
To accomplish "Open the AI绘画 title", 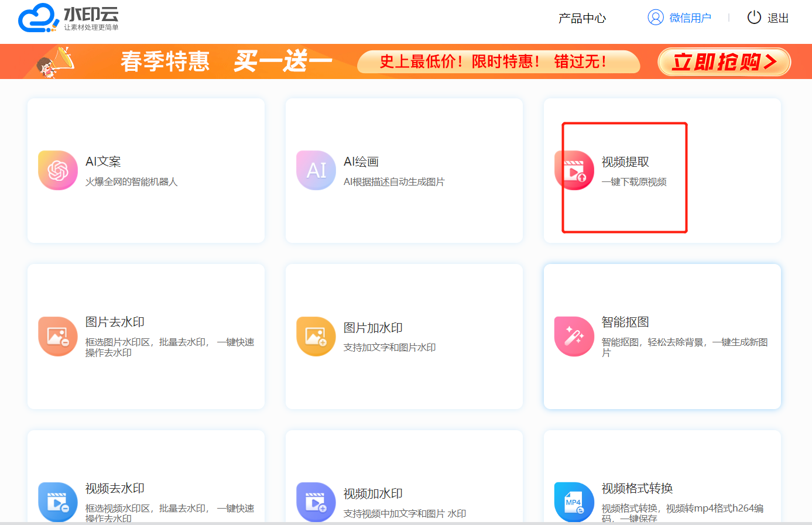I will point(361,162).
